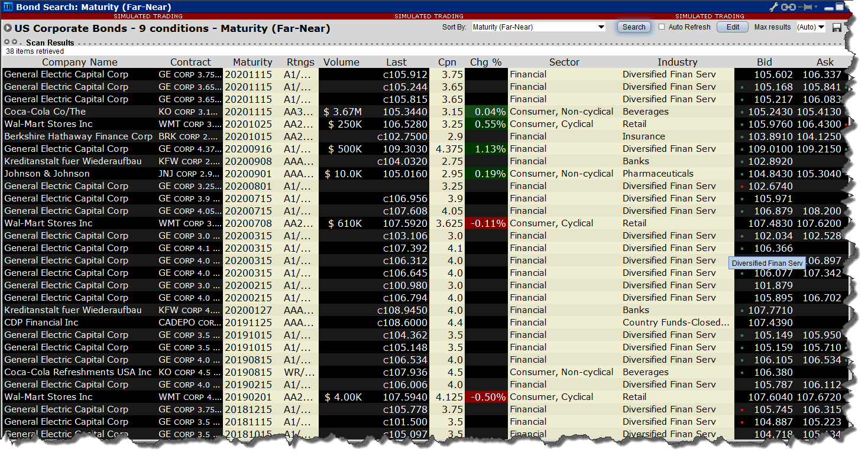Click the Chg % column header

(485, 62)
